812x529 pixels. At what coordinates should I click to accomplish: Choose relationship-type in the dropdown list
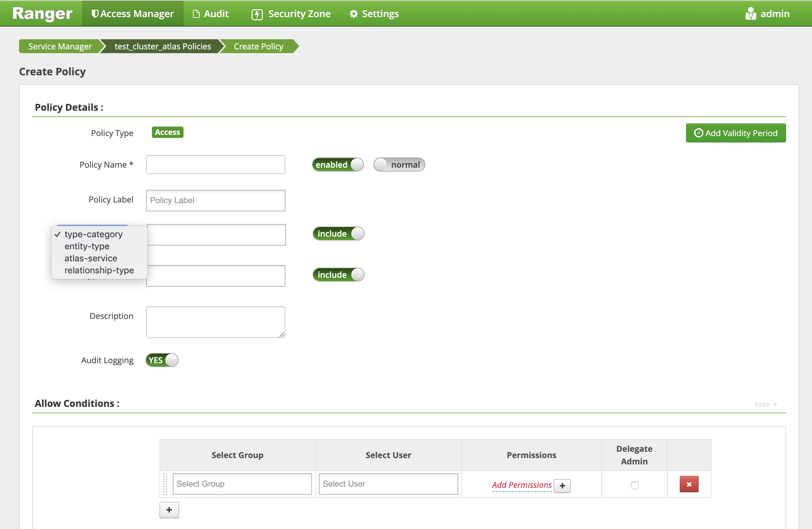[99, 270]
